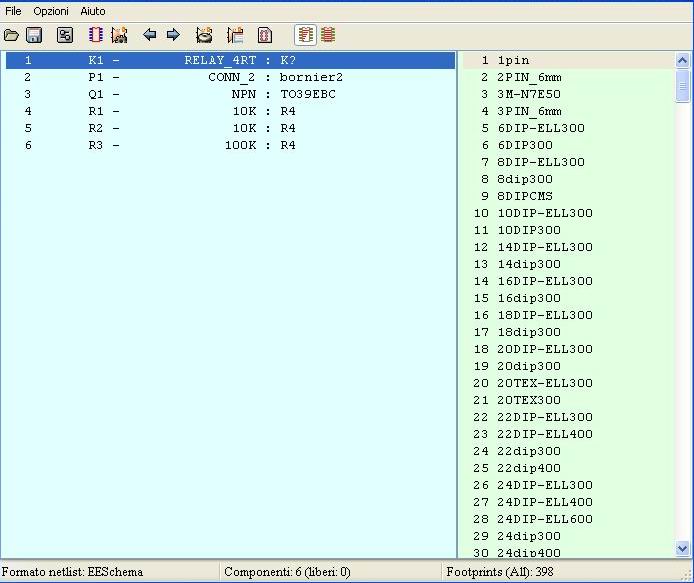This screenshot has width=694, height=583.
Task: Go to next component with right arrow
Action: click(x=173, y=35)
